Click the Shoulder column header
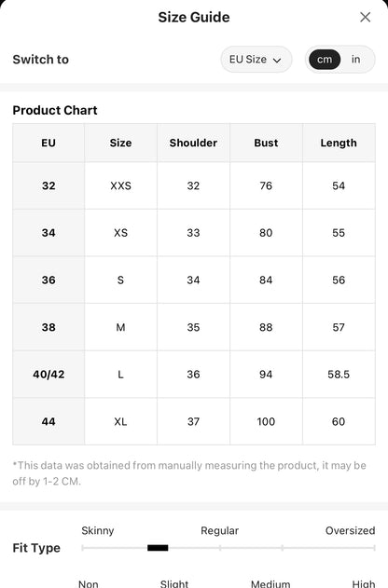This screenshot has height=588, width=388. pos(193,143)
